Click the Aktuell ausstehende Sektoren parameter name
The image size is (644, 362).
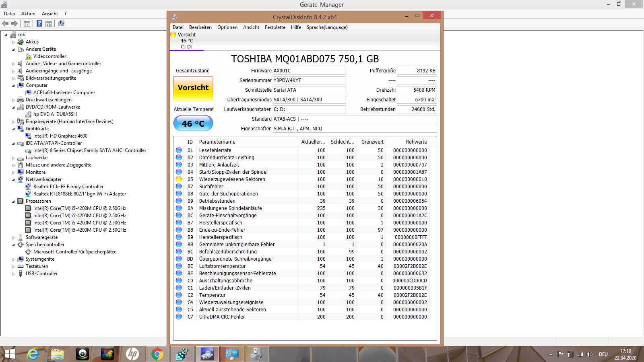233,310
